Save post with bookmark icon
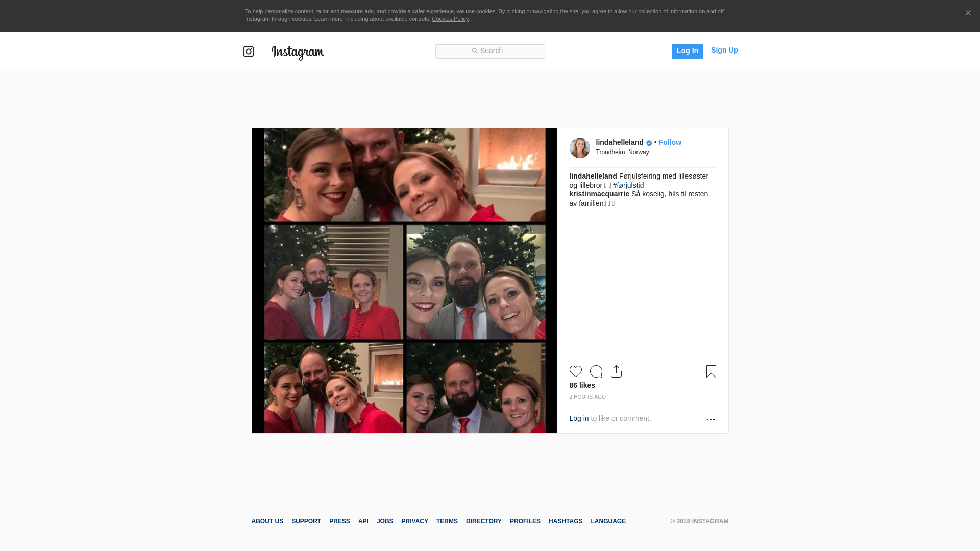 [x=711, y=371]
